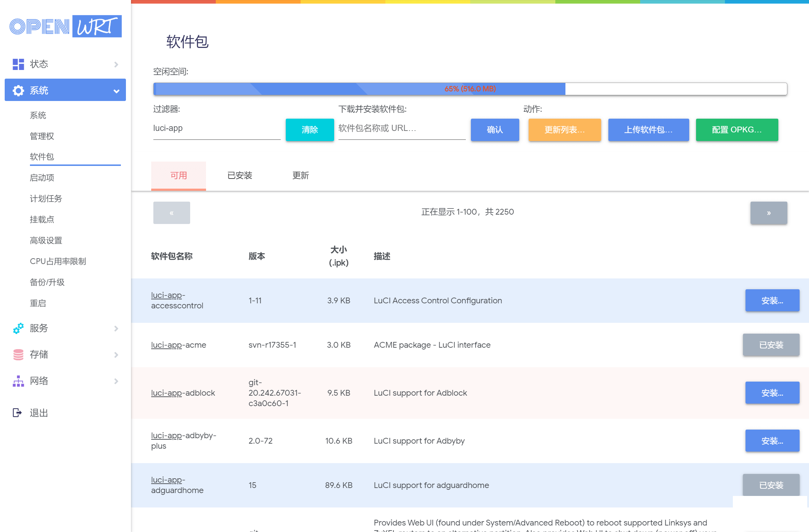Click the OpenWrt logo
809x532 pixels.
click(65, 26)
